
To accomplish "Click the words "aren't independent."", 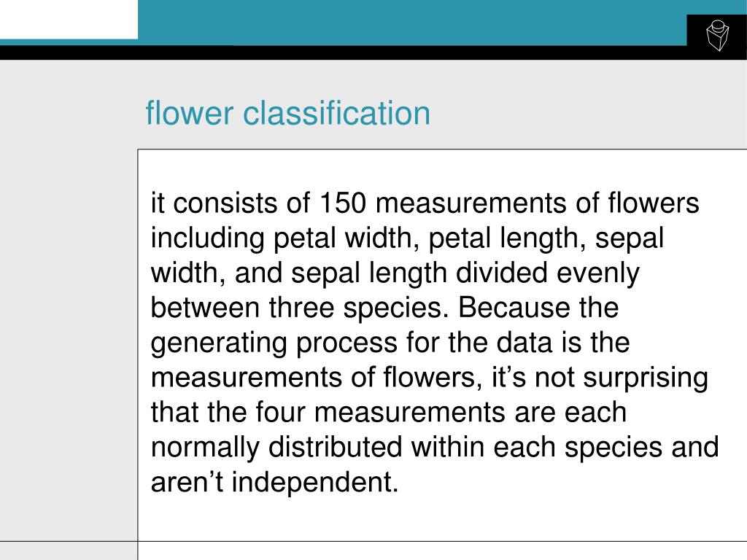I will (x=274, y=482).
